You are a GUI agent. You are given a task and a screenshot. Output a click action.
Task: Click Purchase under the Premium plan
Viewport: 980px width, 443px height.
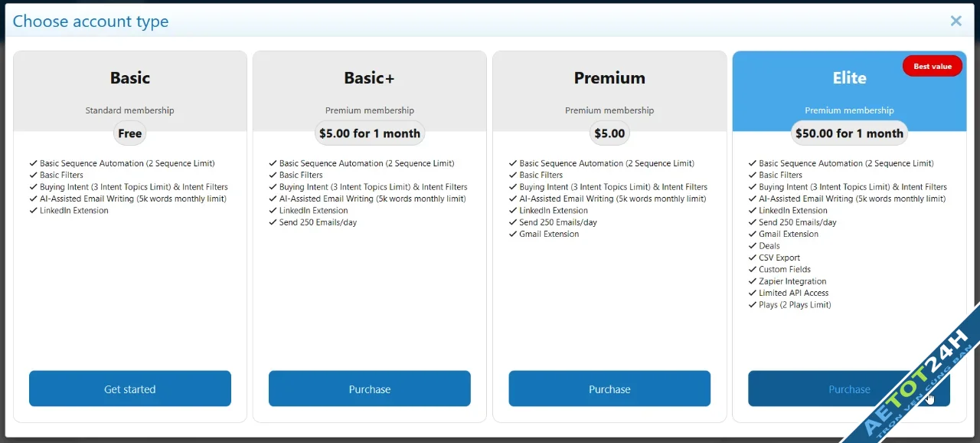point(609,389)
